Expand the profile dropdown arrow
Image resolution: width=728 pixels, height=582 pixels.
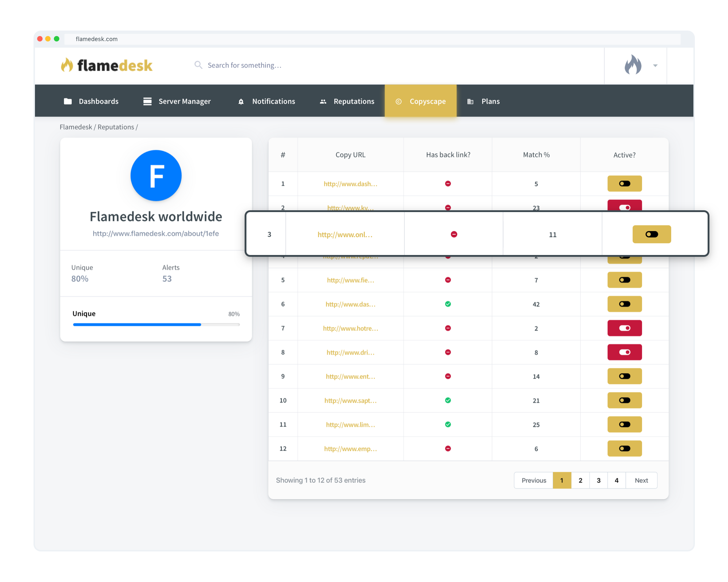(655, 66)
